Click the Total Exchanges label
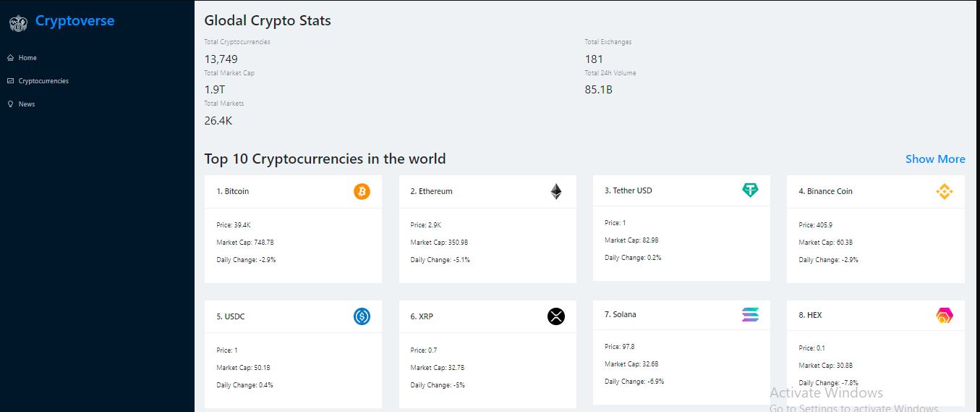Image resolution: width=980 pixels, height=412 pixels. click(608, 42)
